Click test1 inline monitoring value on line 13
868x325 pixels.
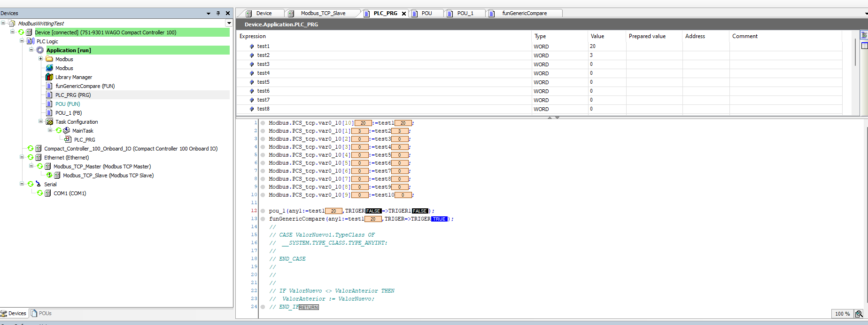(373, 219)
